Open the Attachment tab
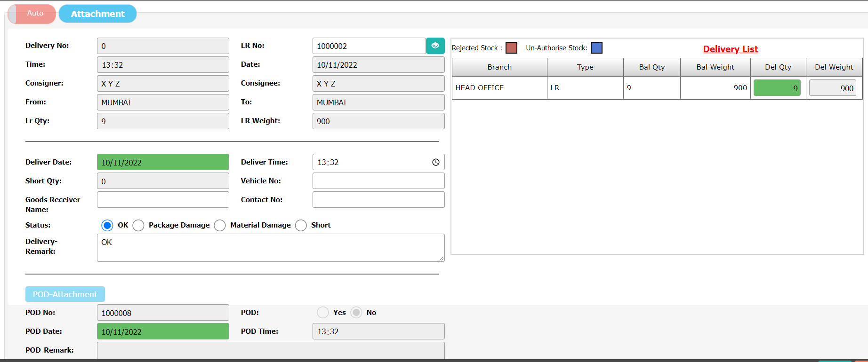868x362 pixels. [97, 14]
